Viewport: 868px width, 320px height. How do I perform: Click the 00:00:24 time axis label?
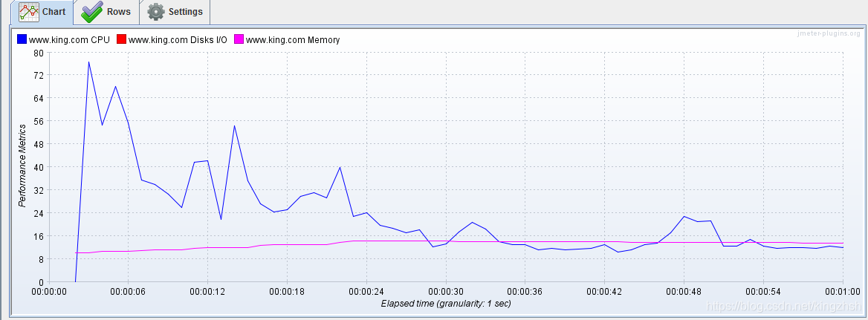pos(366,291)
